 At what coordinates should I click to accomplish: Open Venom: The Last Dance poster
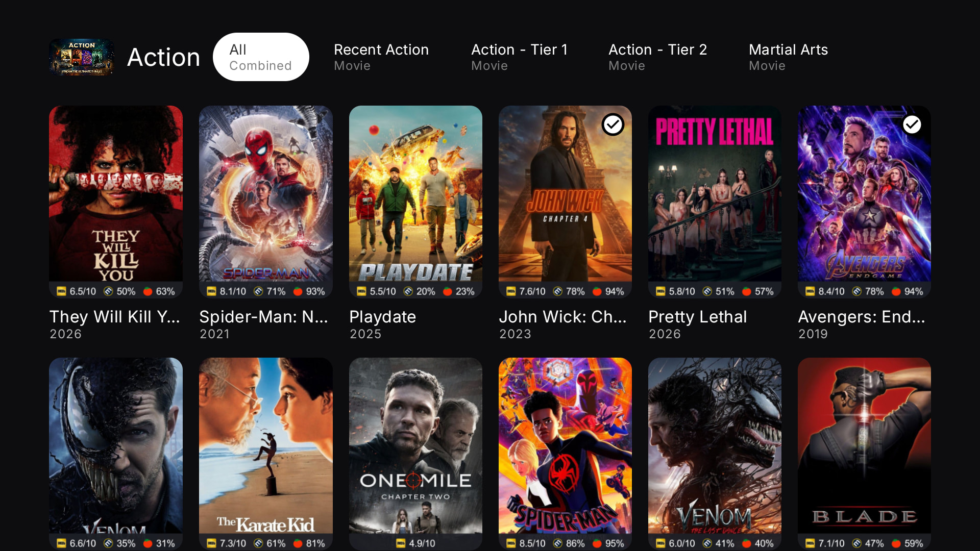[715, 446]
